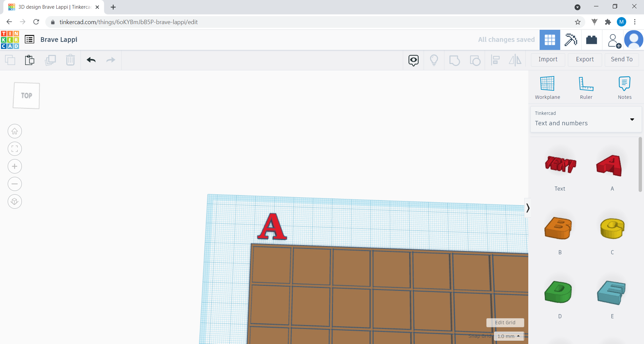Click the Ungroup shapes icon
The image size is (644, 344).
pyautogui.click(x=475, y=60)
